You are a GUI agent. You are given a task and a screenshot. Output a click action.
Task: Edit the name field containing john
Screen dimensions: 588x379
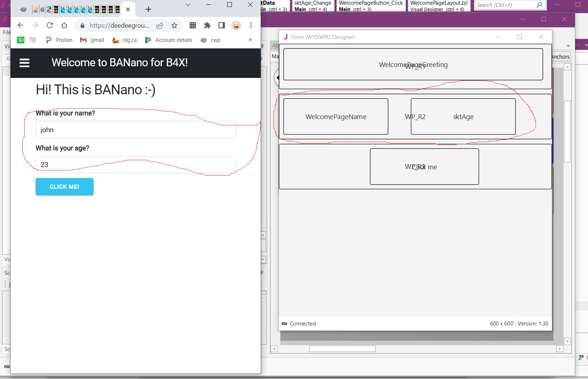(136, 130)
